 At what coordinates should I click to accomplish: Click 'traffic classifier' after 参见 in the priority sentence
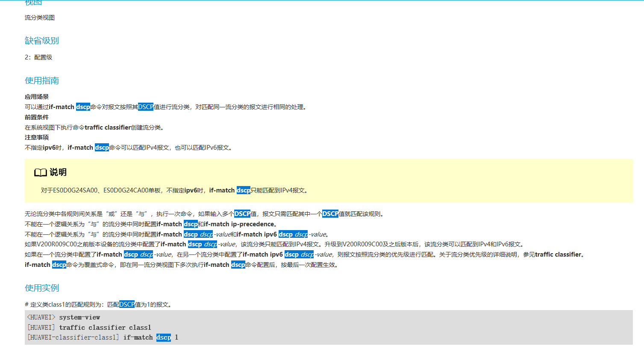click(x=558, y=254)
